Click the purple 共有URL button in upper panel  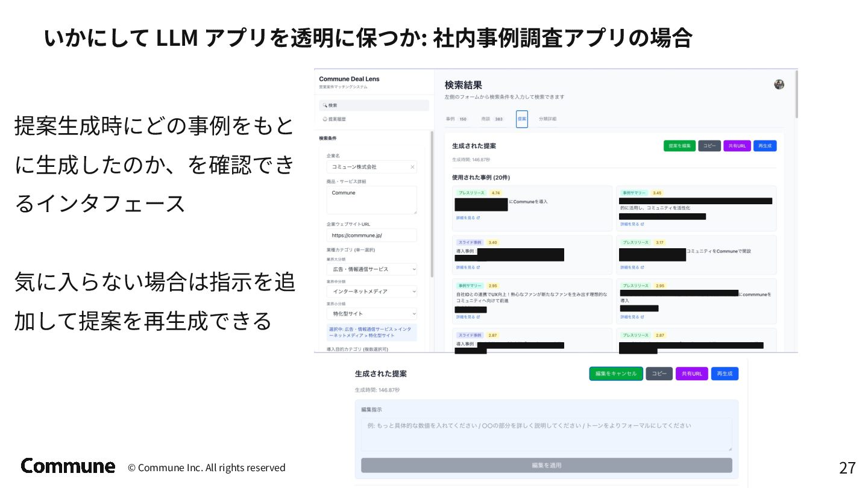click(x=737, y=146)
